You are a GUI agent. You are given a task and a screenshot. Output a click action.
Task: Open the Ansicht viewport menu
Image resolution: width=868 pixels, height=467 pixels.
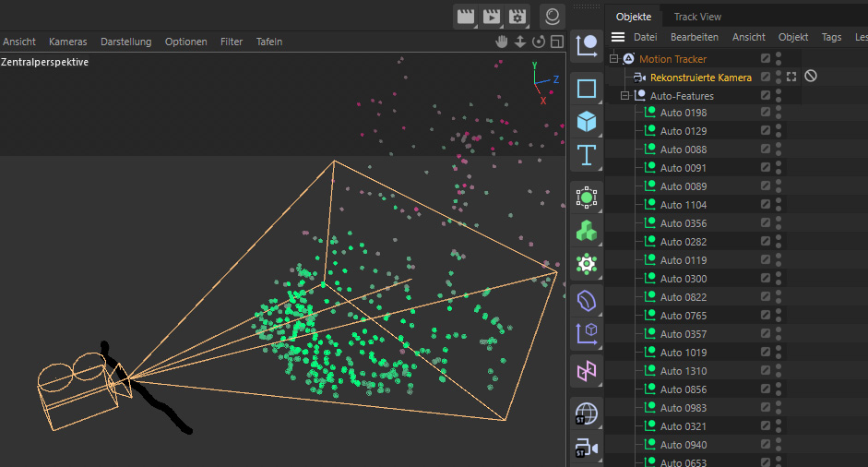click(x=19, y=42)
